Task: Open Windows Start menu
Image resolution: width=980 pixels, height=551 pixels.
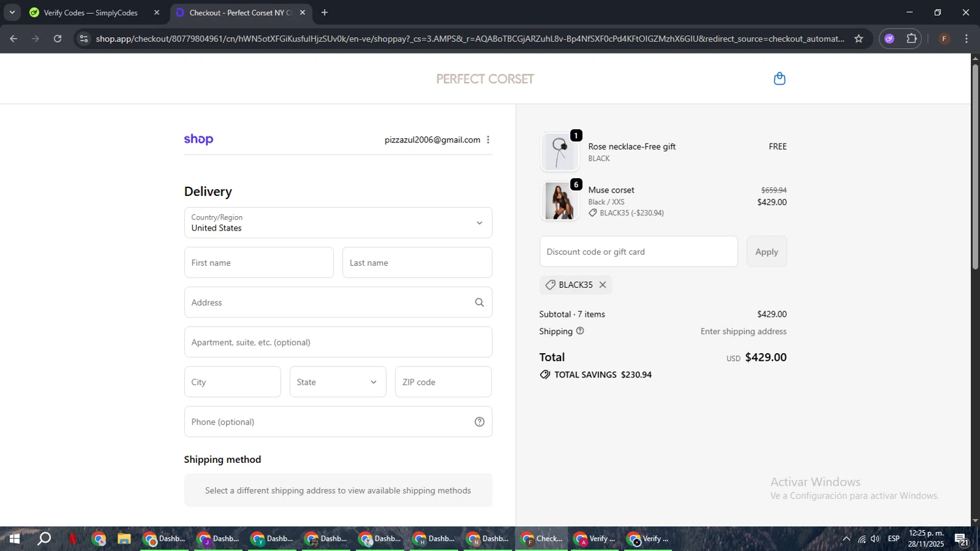Action: 14,539
